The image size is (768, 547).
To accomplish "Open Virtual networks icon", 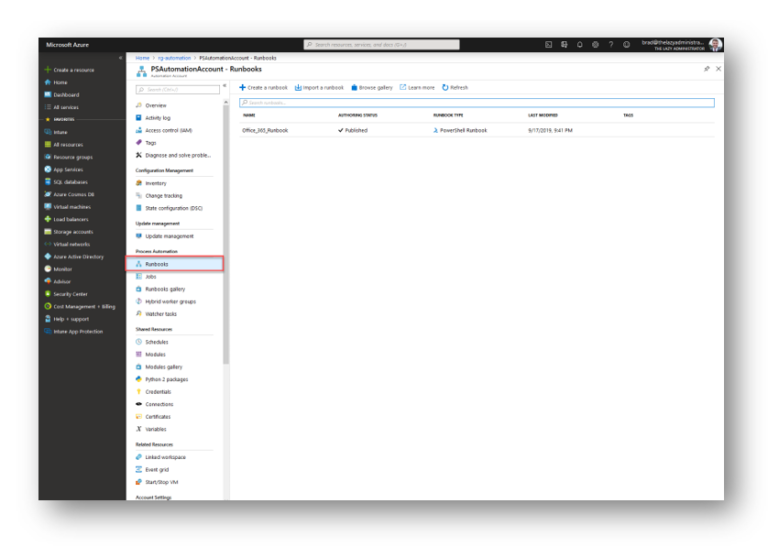I will (48, 244).
